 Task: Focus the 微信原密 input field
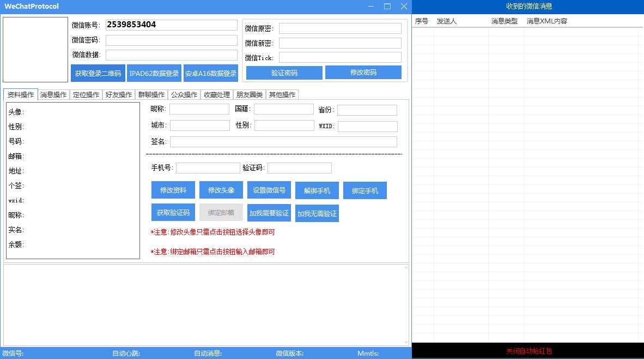point(340,28)
